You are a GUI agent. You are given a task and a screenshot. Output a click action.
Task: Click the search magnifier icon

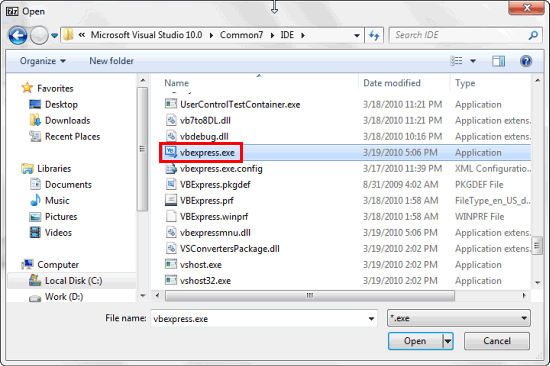[533, 35]
